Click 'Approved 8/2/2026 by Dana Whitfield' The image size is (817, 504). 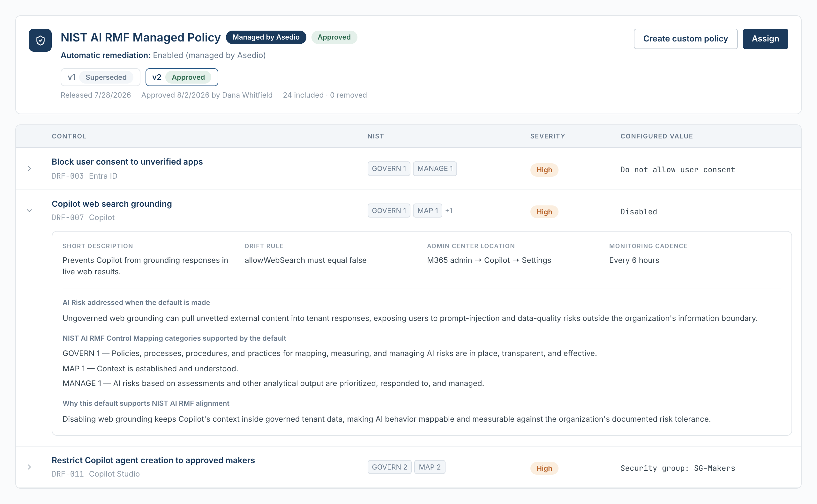207,95
